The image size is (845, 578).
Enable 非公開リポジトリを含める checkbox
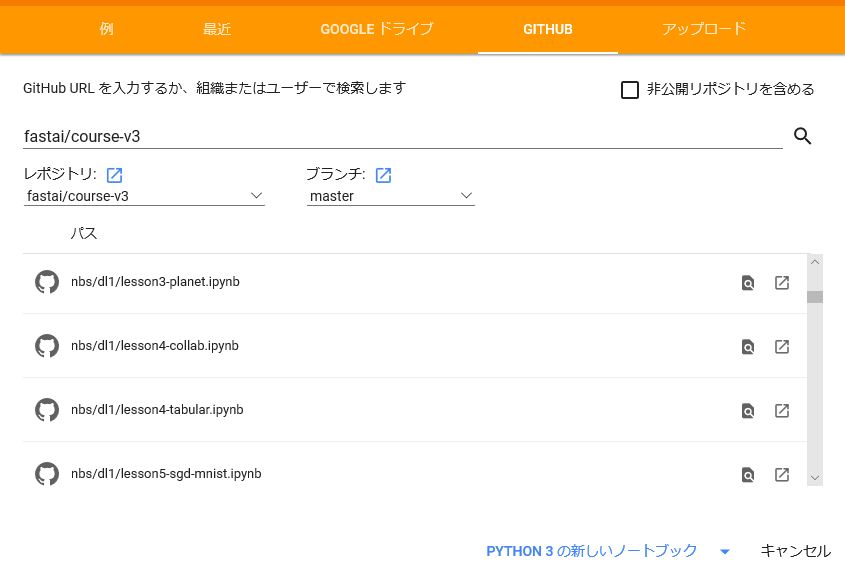point(630,89)
